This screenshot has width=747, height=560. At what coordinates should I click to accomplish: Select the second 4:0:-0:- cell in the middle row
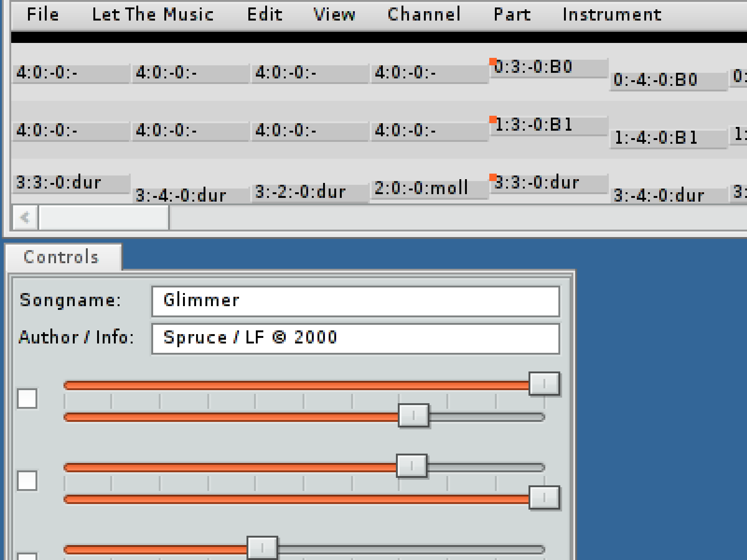pos(190,131)
